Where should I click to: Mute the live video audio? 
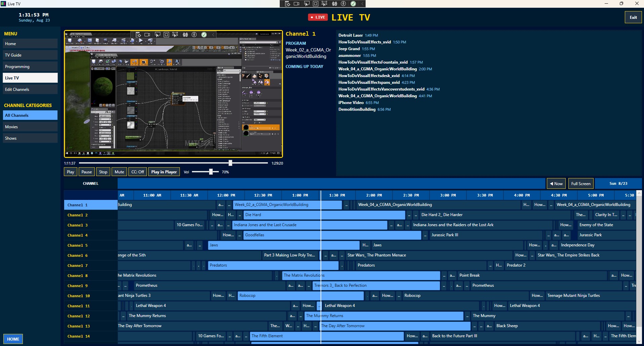click(119, 172)
